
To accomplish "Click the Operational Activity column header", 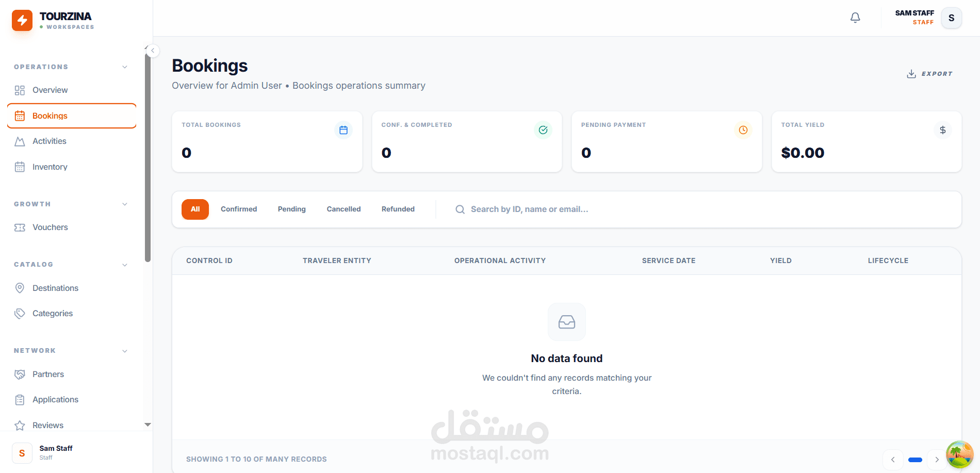I will tap(500, 261).
